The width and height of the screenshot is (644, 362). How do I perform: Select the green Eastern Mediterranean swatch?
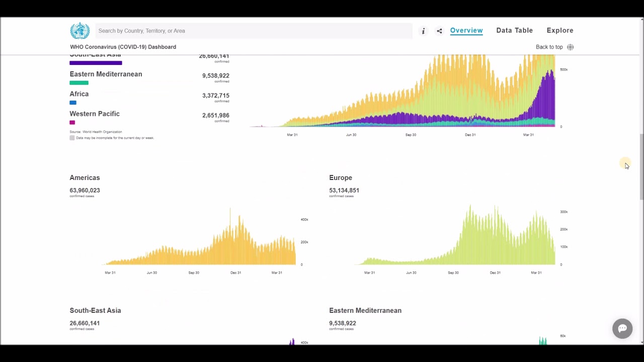point(79,83)
